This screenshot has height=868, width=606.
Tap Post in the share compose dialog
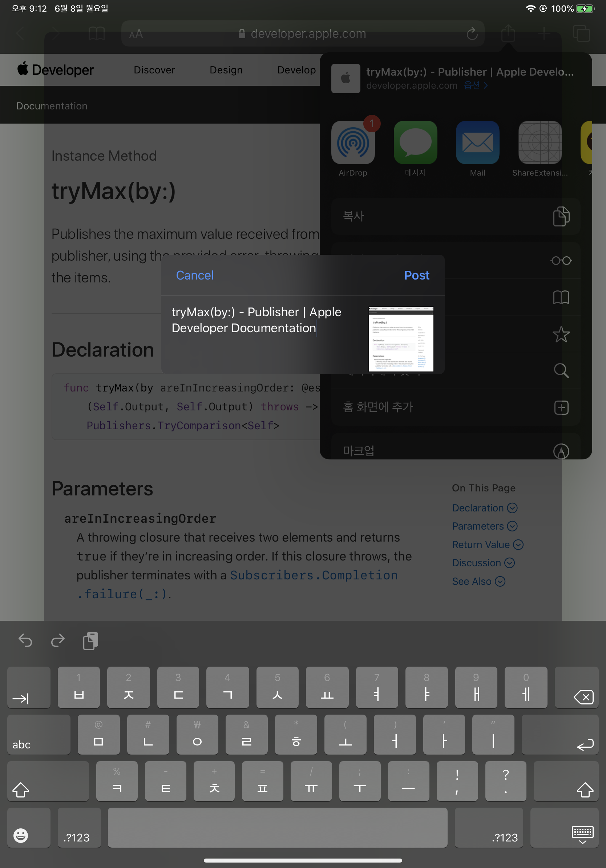coord(416,275)
